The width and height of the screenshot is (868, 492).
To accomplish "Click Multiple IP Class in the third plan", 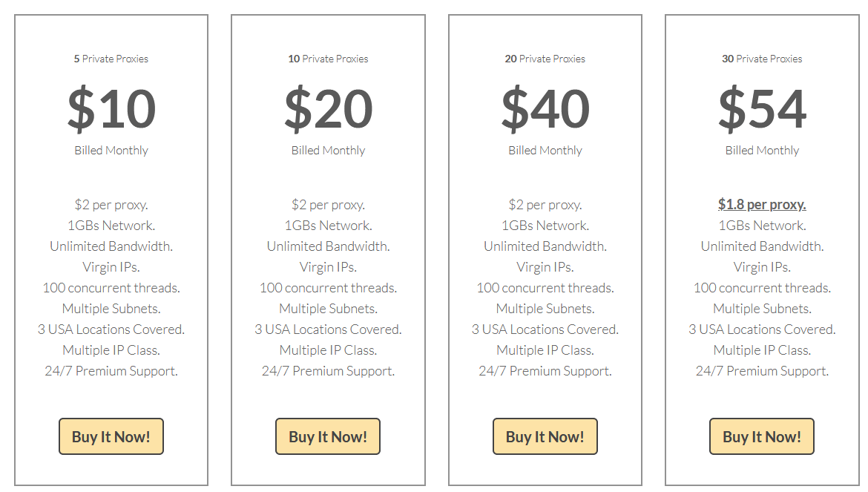I will click(545, 350).
